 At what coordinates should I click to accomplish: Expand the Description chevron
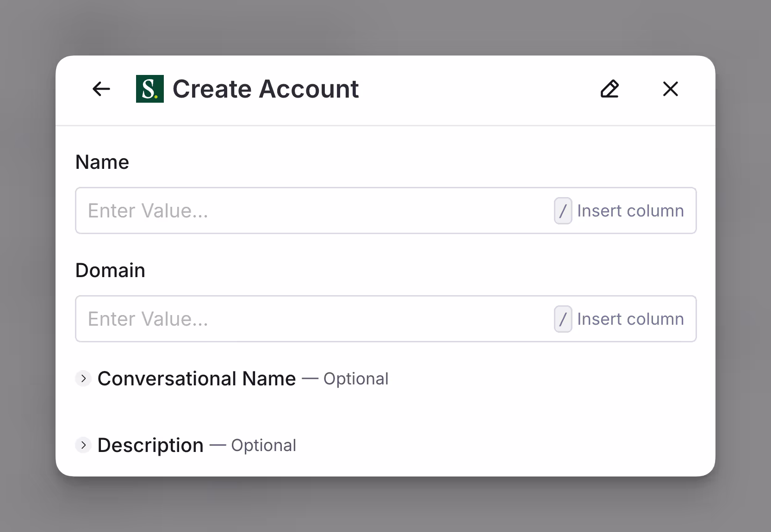[x=83, y=445]
